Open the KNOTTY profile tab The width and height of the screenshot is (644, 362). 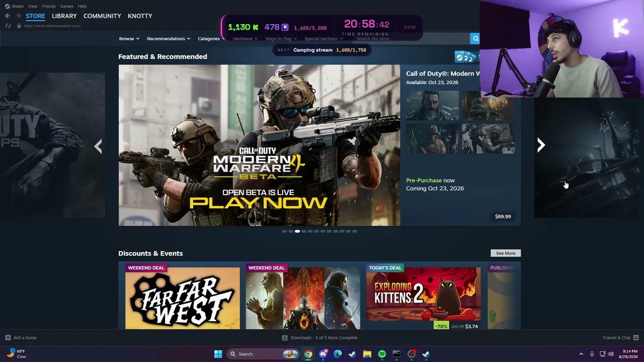[140, 16]
